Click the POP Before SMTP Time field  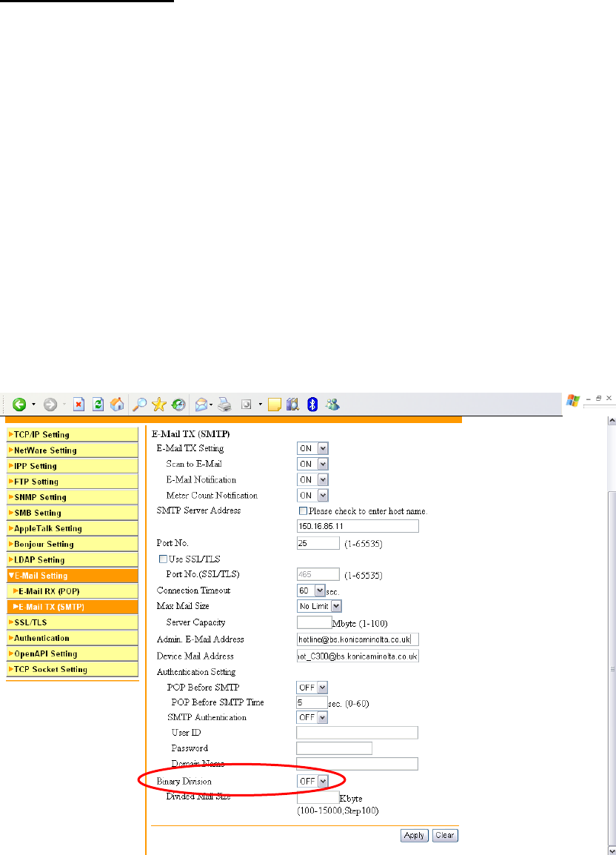tap(312, 702)
